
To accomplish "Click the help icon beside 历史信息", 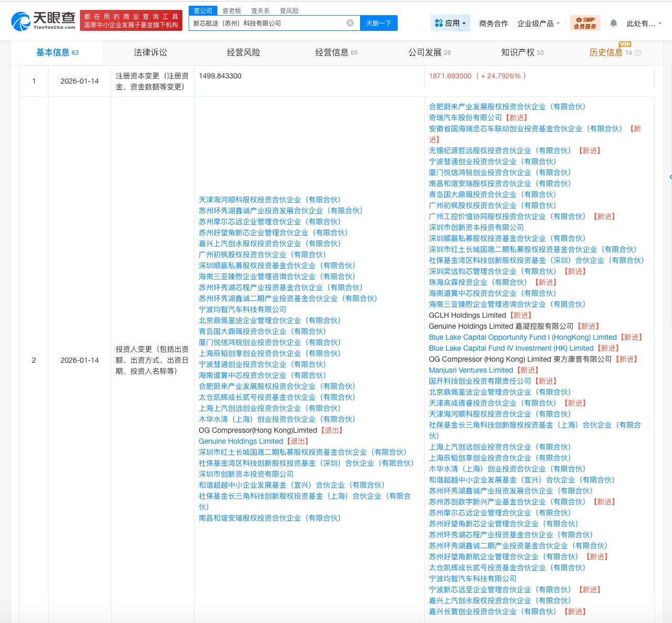I will 638,53.
